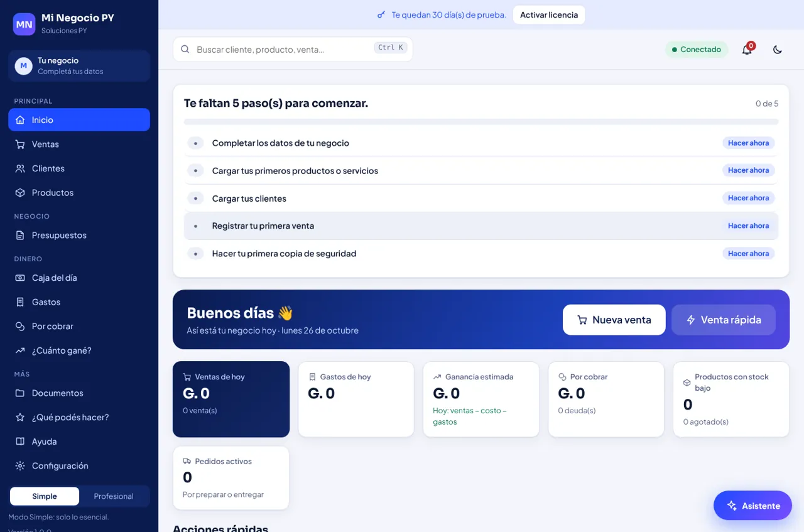
Task: Click the Por cobrar coins icon in sidebar
Action: (20, 327)
